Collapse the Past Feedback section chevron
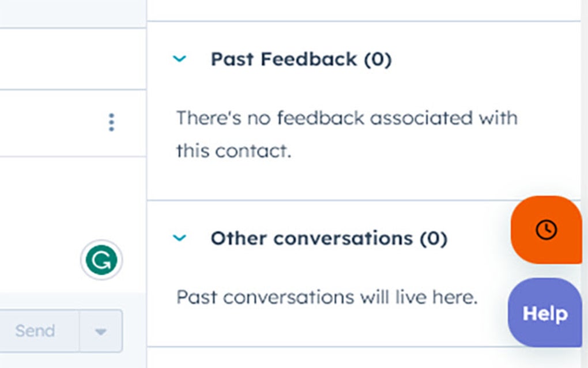Image resolution: width=588 pixels, height=368 pixels. point(180,59)
